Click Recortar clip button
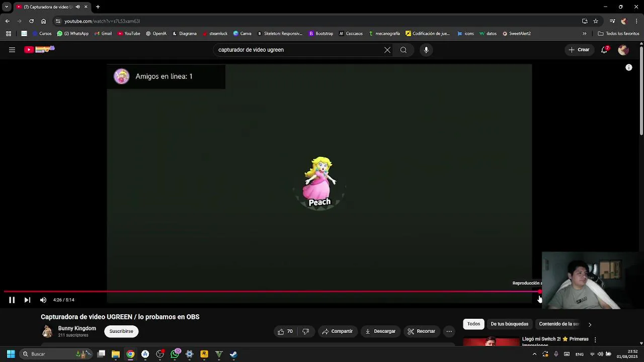644x362 pixels. click(x=421, y=331)
